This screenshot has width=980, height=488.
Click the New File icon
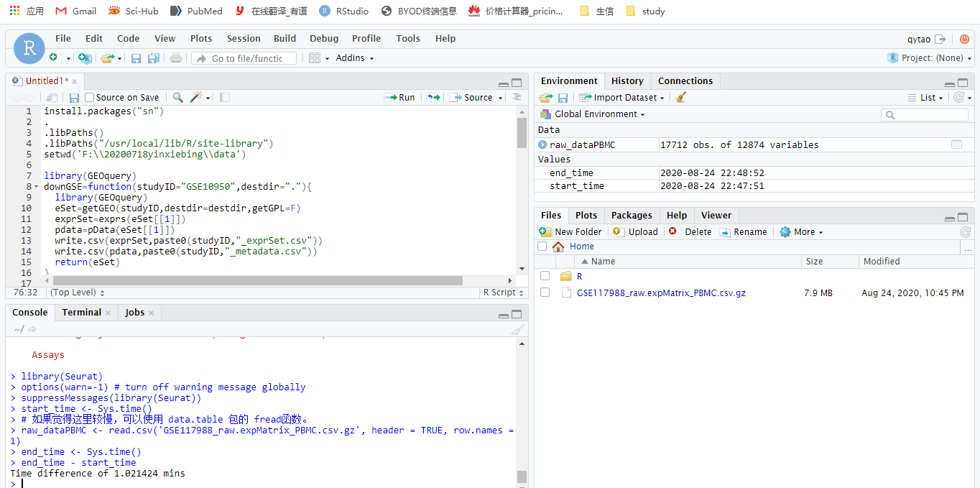click(x=53, y=58)
